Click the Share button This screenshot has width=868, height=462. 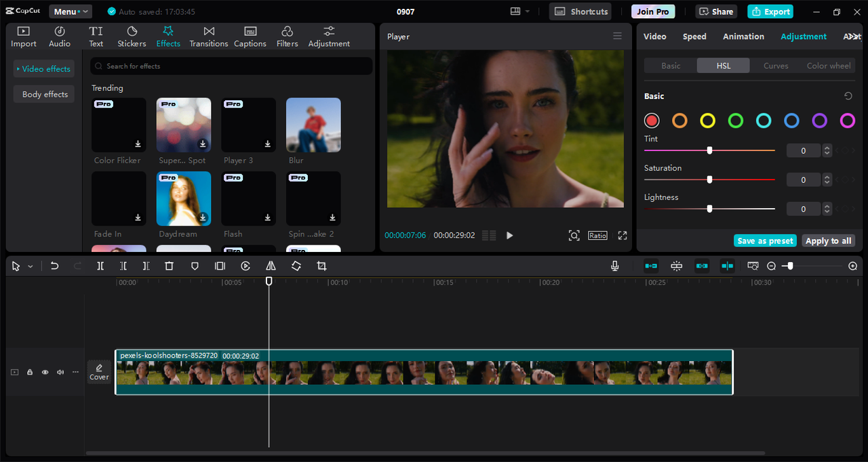tap(716, 12)
